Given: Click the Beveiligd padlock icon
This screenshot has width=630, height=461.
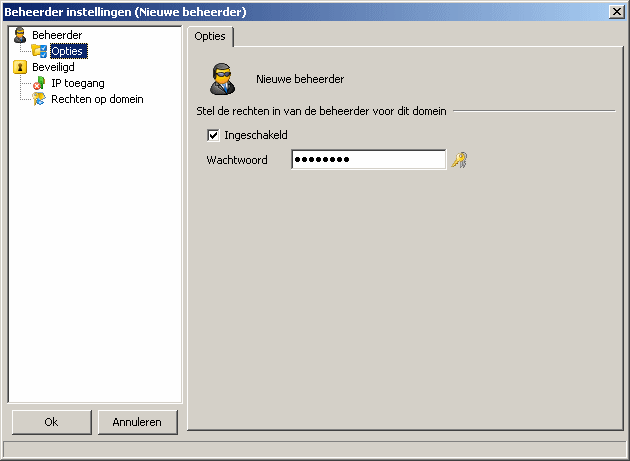Looking at the screenshot, I should point(20,67).
